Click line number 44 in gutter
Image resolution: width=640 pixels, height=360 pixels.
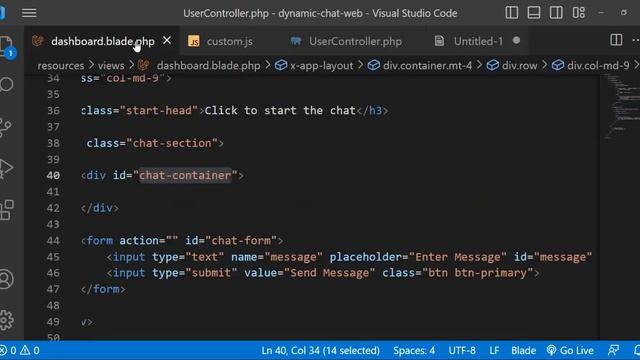(53, 241)
